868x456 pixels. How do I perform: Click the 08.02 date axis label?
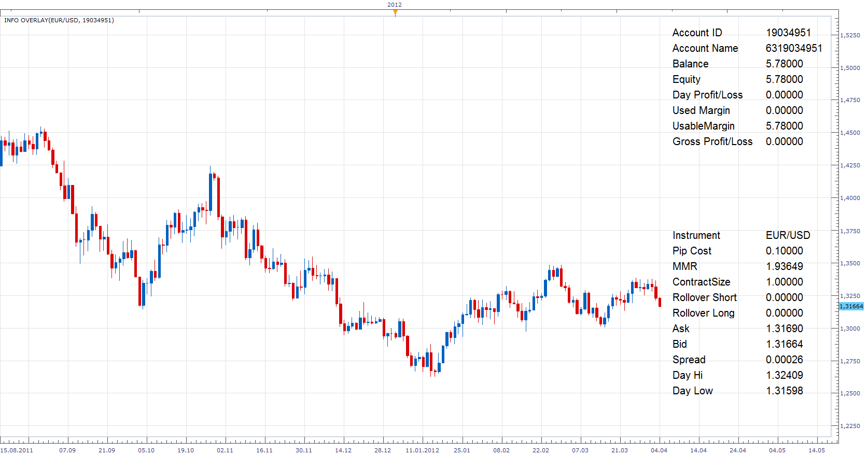coord(501,450)
